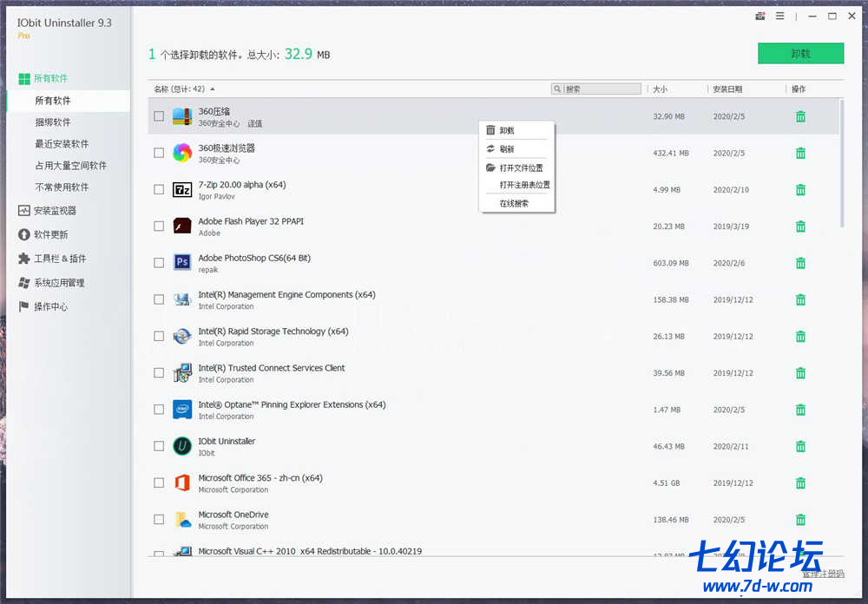This screenshot has height=604, width=868.
Task: Click the 软件更新 up-arrow icon in sidebar
Action: 23,234
